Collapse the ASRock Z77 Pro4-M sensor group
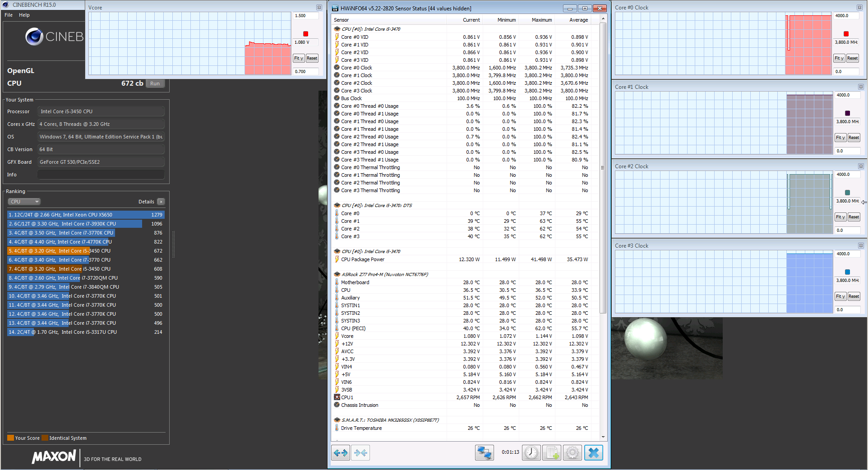868x470 pixels. [337, 274]
